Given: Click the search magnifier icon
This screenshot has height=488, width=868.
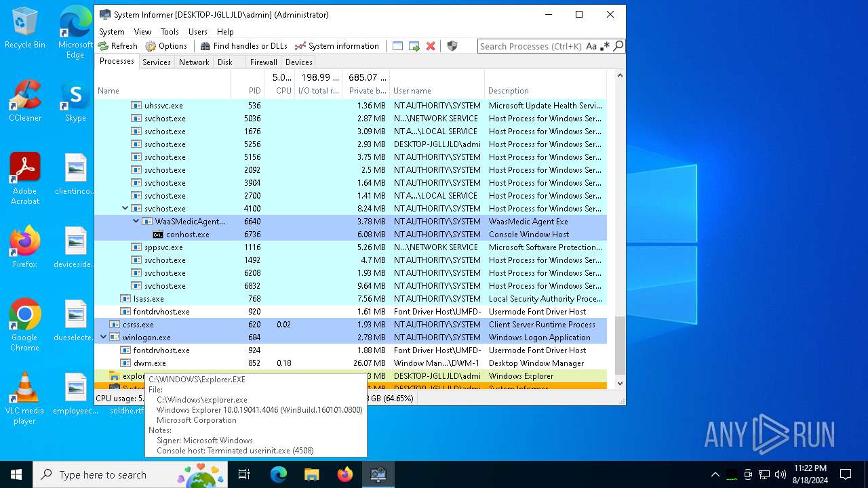Looking at the screenshot, I should (x=618, y=46).
